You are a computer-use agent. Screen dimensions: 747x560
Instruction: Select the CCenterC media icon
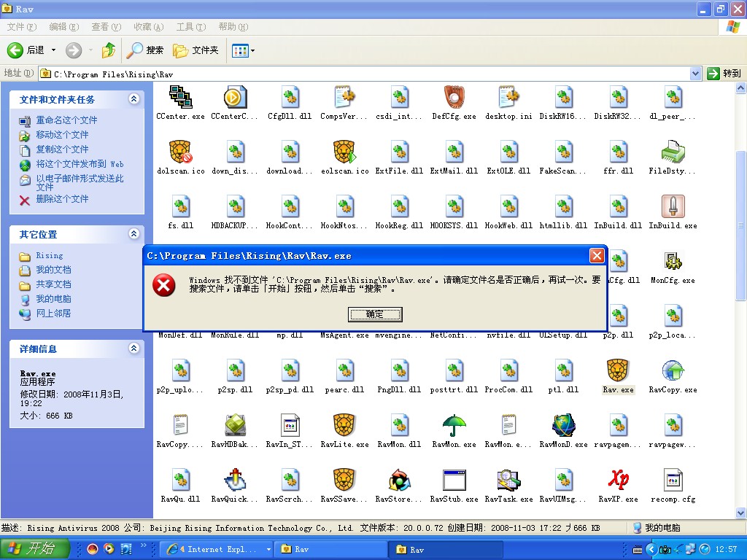point(236,97)
